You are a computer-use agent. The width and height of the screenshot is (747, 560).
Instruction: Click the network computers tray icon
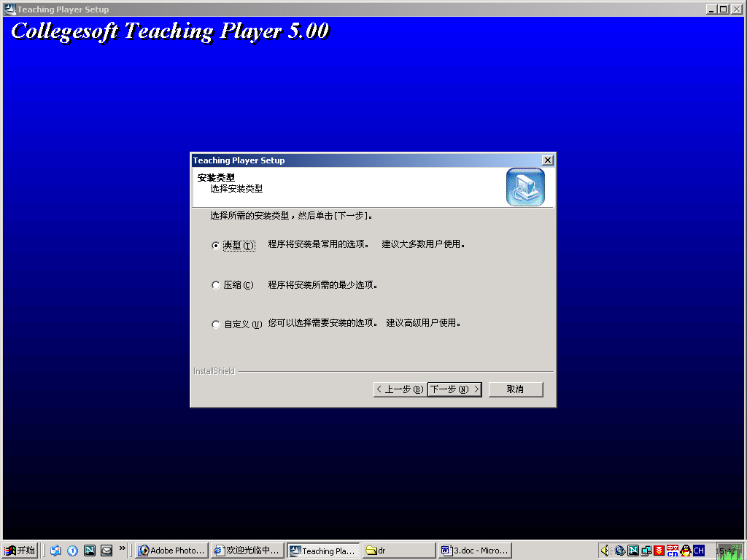click(646, 551)
